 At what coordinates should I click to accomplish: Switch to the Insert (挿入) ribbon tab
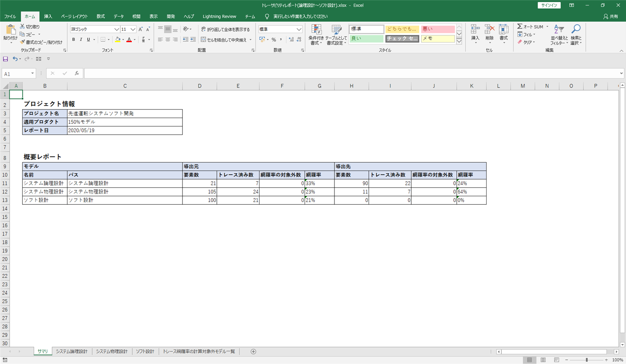coord(48,16)
